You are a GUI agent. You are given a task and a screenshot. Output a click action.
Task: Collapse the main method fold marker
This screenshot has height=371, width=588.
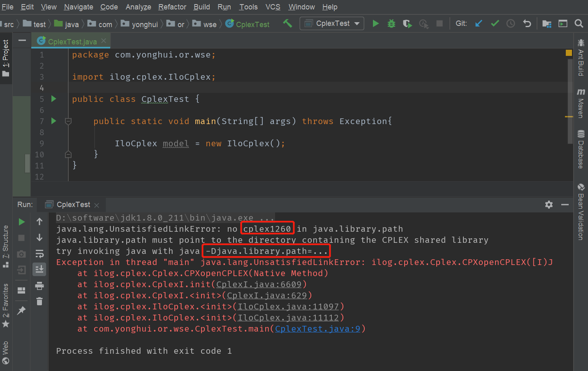pyautogui.click(x=68, y=121)
